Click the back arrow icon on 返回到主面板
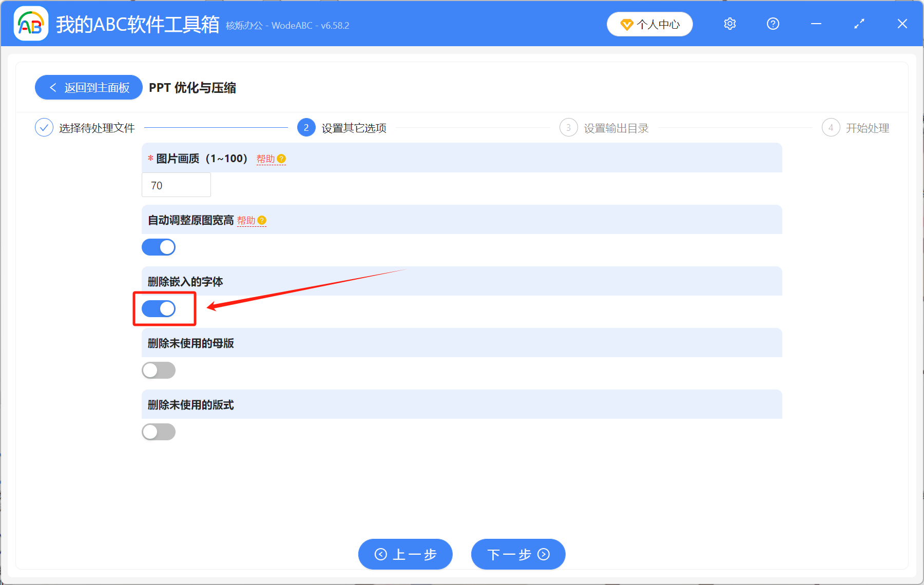924x585 pixels. click(x=53, y=87)
